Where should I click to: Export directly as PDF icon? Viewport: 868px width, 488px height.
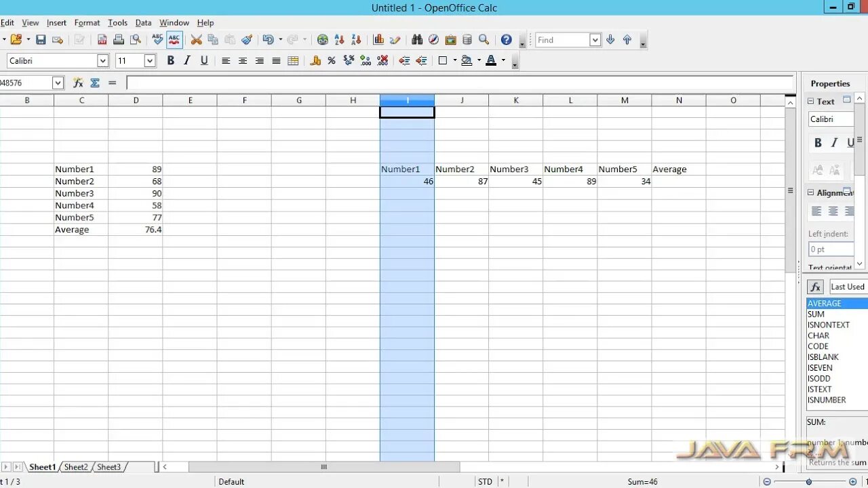[x=102, y=40]
